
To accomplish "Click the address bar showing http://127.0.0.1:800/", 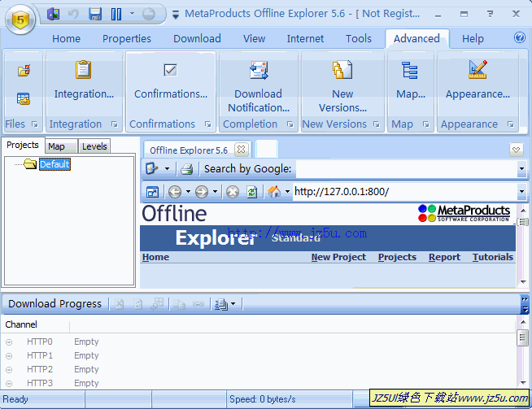I will 405,192.
